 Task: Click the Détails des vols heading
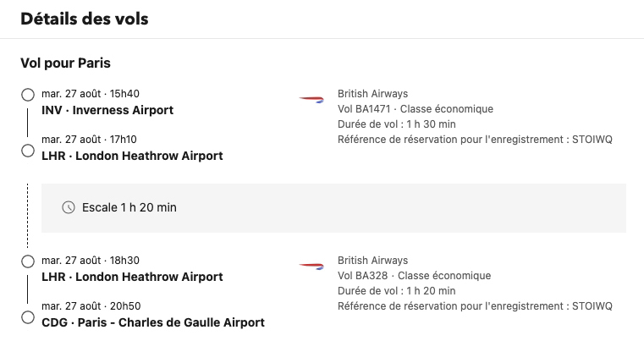84,19
